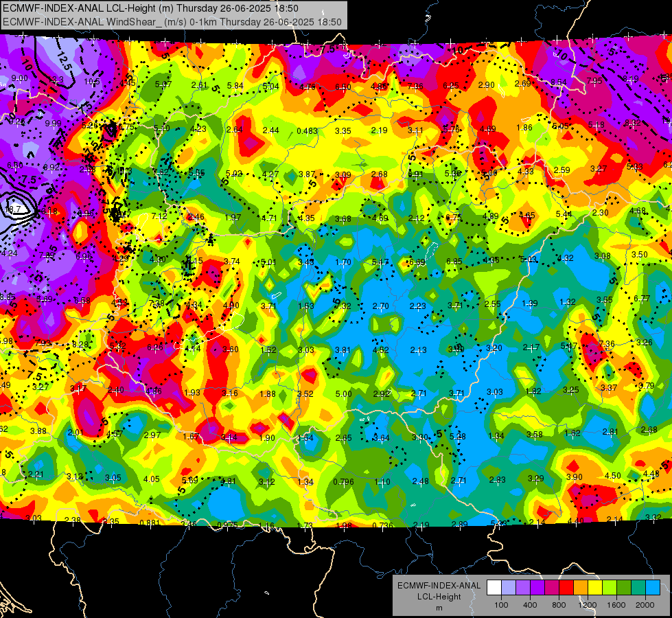Click the sky blue legend swatch
This screenshot has width=672, height=618.
(x=653, y=588)
